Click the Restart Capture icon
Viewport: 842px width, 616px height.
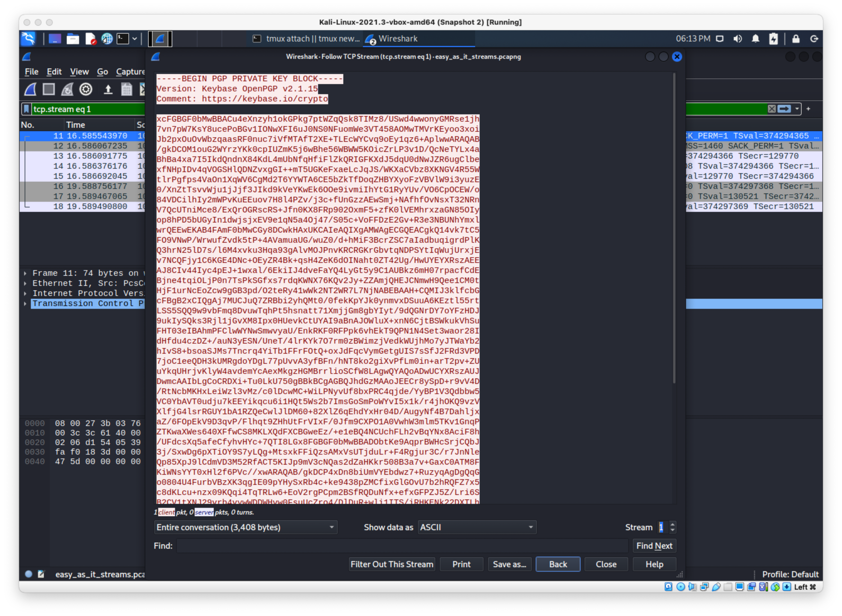point(68,89)
